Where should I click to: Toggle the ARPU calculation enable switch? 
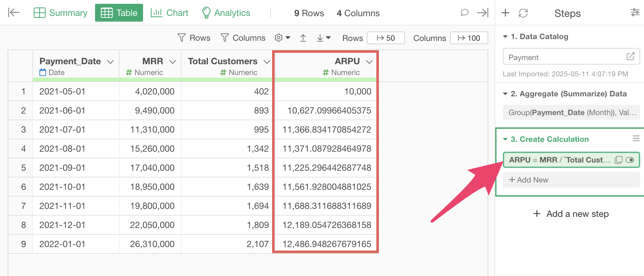point(630,160)
